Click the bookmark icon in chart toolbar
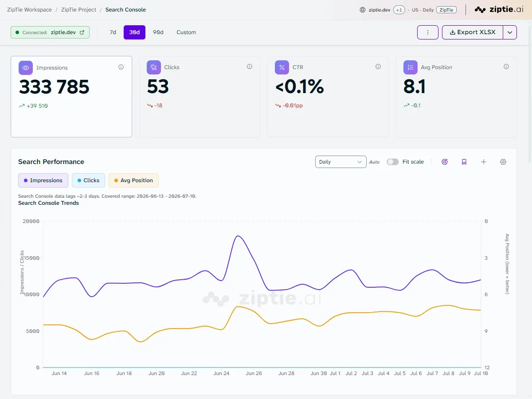Image resolution: width=532 pixels, height=399 pixels. click(464, 162)
